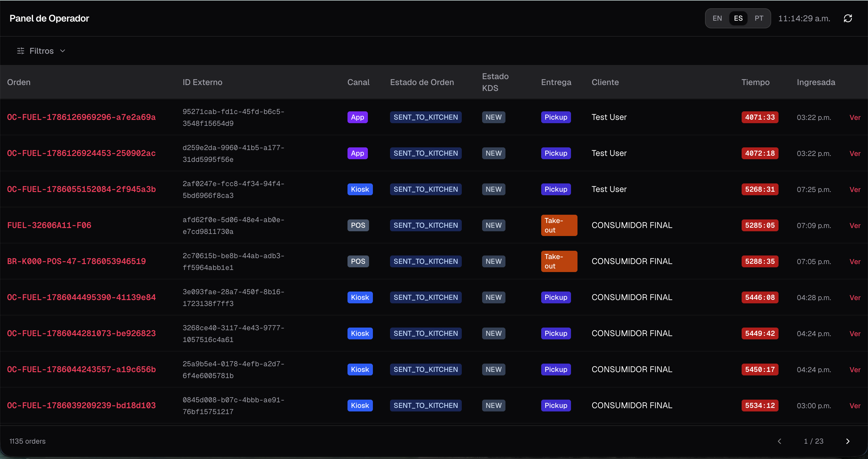The image size is (868, 459).
Task: Click Ver for the order with time 5534:12
Action: (855, 406)
